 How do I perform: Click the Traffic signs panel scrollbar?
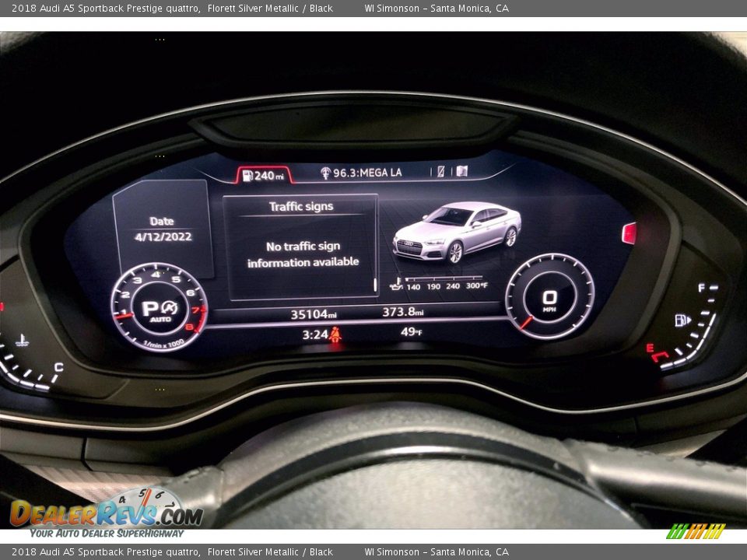click(x=375, y=285)
